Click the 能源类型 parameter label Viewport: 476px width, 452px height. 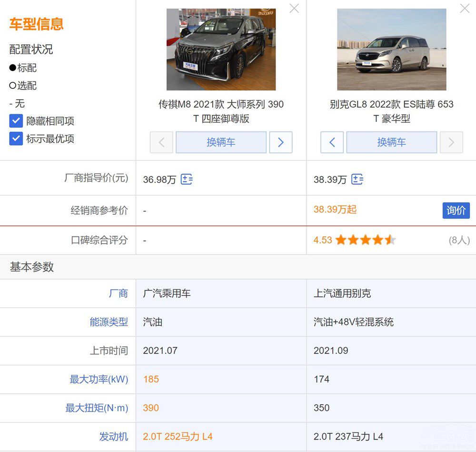click(109, 322)
